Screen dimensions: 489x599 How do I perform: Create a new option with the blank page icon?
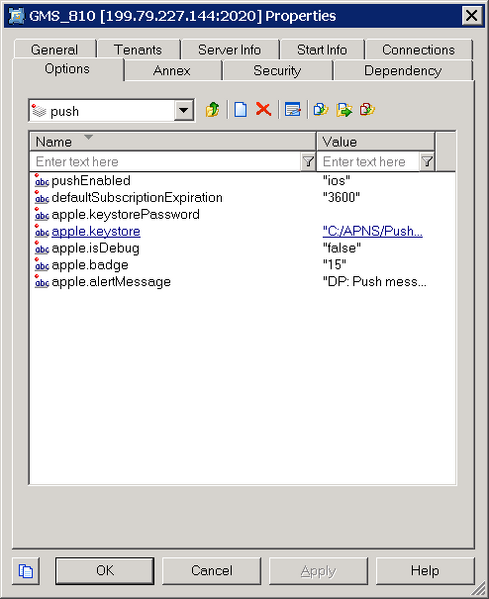240,110
